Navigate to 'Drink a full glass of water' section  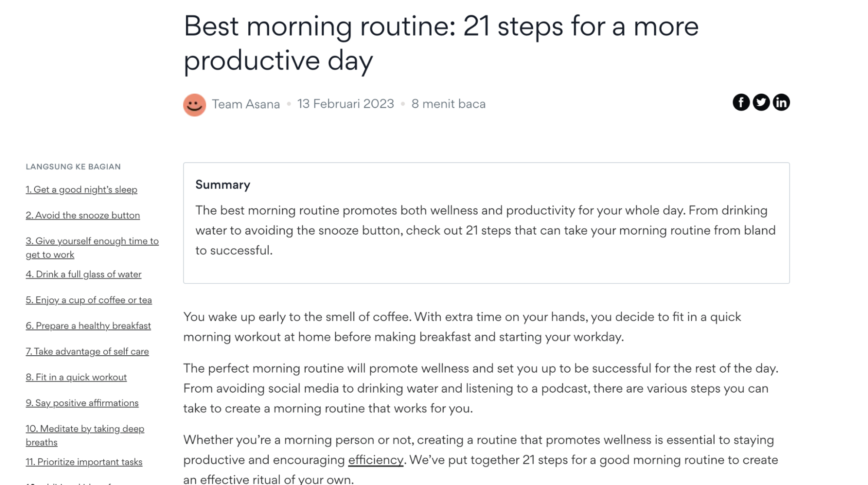[x=83, y=274]
